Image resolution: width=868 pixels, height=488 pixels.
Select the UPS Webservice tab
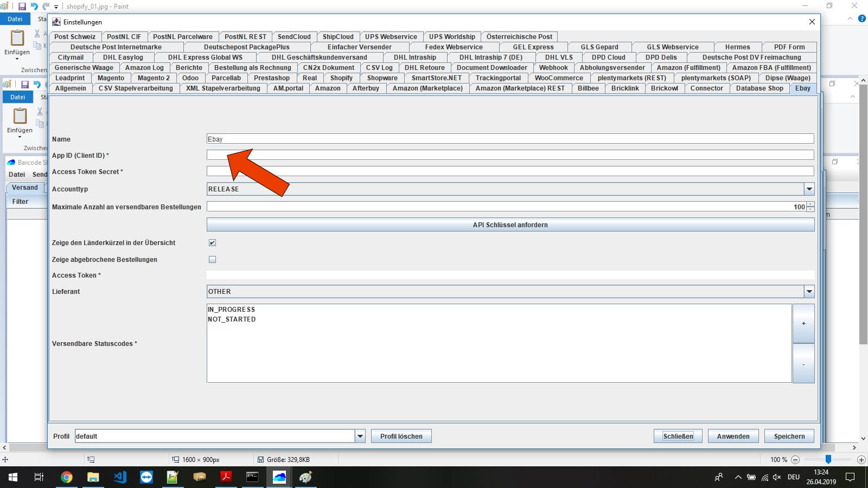(x=391, y=36)
